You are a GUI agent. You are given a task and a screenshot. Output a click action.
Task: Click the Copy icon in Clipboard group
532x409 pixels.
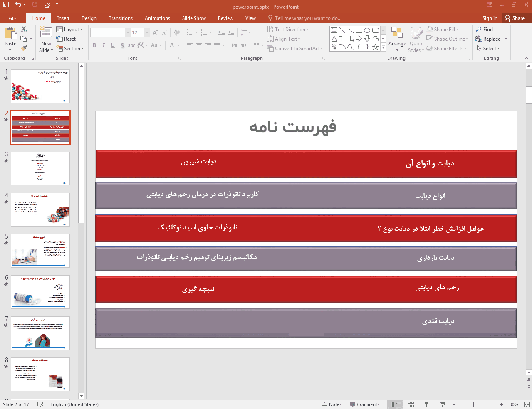pyautogui.click(x=24, y=39)
